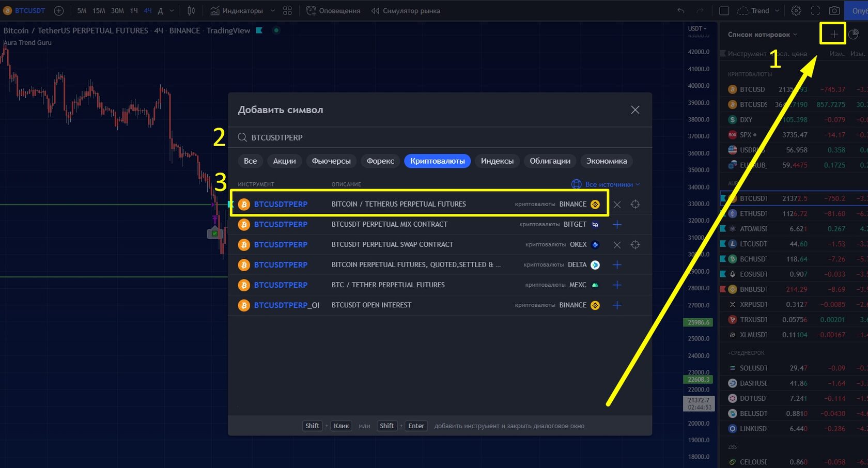Open the indicator templates grid icon

click(x=288, y=11)
